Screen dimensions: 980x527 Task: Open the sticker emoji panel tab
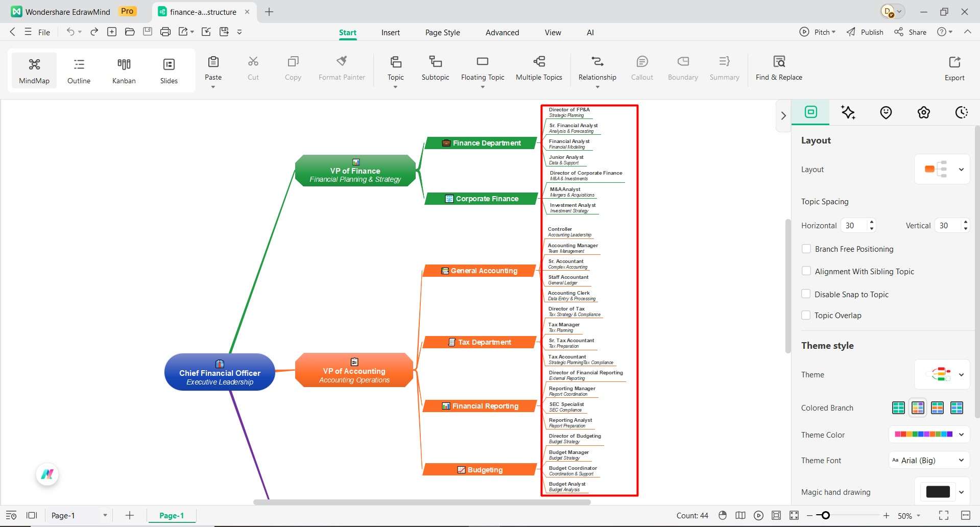[x=886, y=112]
